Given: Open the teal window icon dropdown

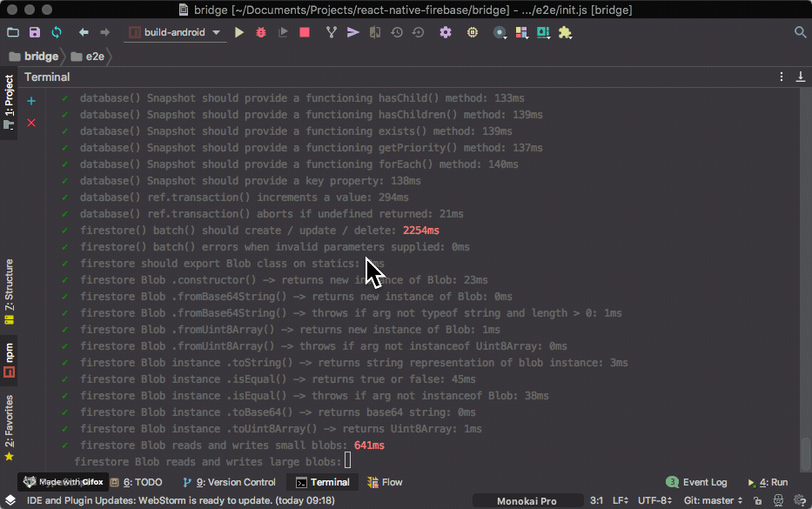Looking at the screenshot, I should tap(543, 32).
